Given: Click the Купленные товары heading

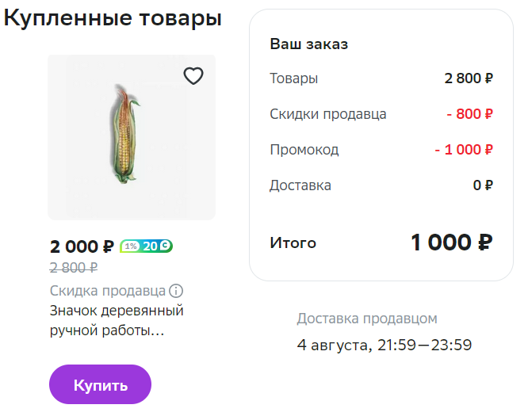Looking at the screenshot, I should click(x=113, y=18).
